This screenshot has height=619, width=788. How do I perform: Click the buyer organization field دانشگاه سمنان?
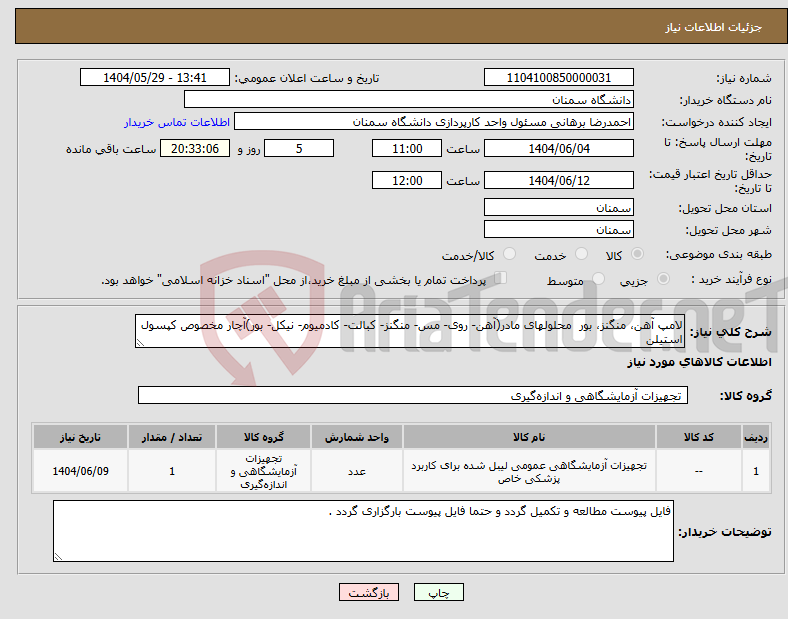pos(409,99)
